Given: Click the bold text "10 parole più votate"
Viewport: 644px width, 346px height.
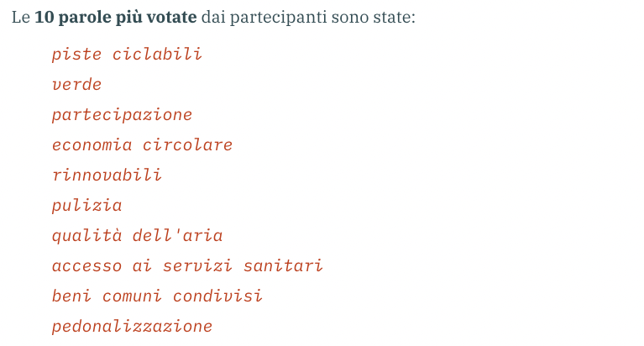Looking at the screenshot, I should click(115, 18).
